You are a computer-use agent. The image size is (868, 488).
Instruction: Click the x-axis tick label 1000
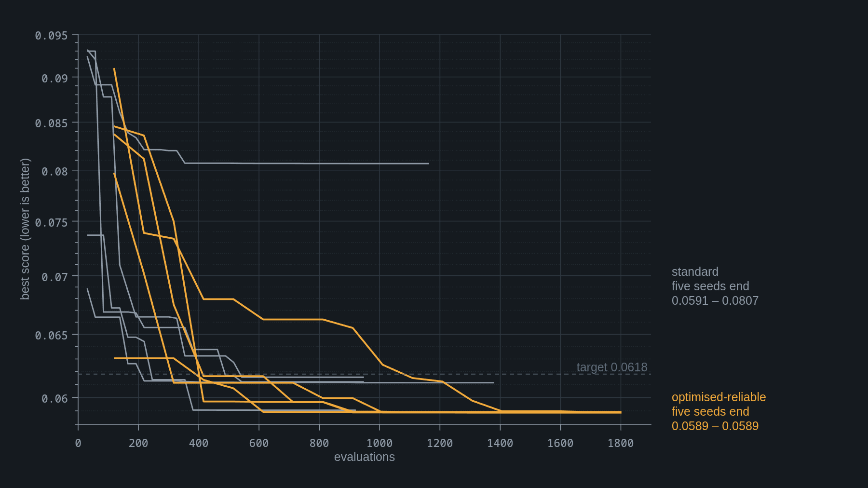point(380,443)
